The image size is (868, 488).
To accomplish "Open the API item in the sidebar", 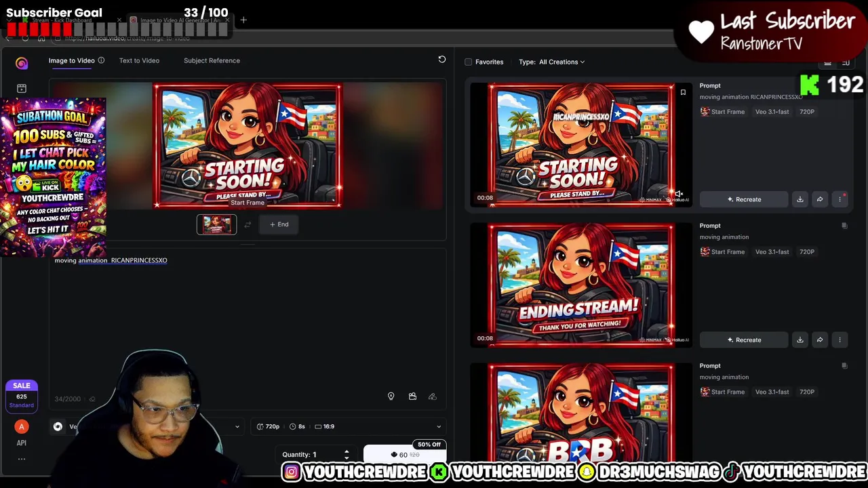I will [22, 443].
